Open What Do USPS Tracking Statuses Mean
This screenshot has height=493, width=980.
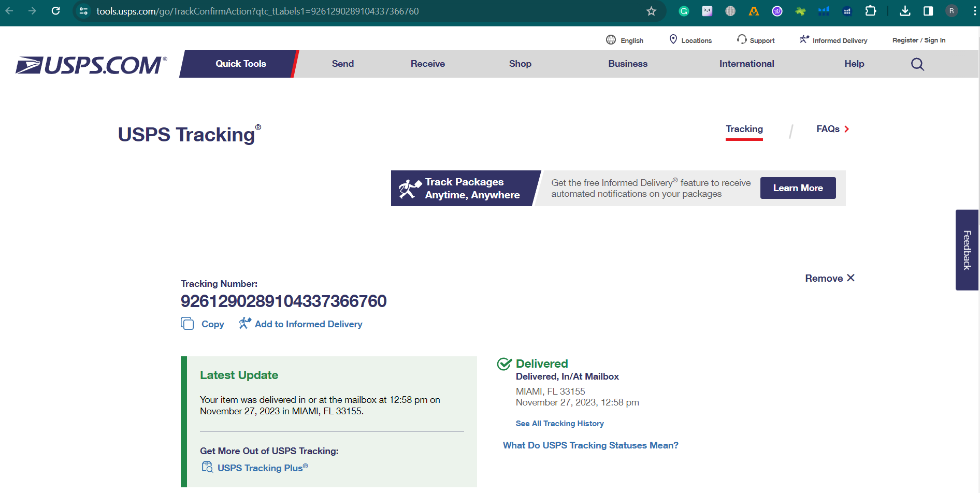[x=590, y=445]
